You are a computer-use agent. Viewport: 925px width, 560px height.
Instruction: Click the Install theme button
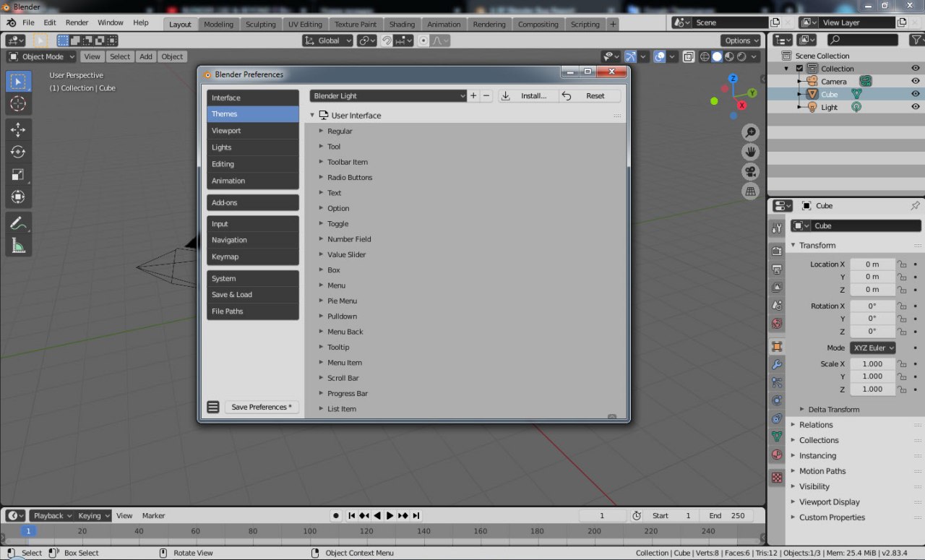528,95
